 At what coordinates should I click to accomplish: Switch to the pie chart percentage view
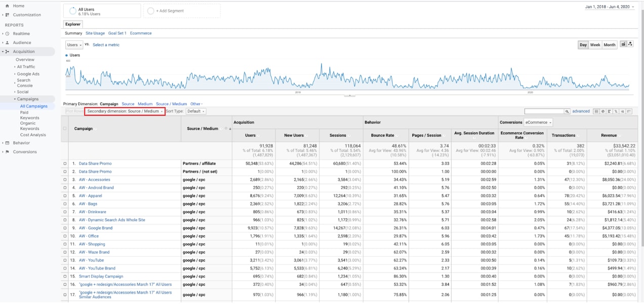tap(603, 111)
